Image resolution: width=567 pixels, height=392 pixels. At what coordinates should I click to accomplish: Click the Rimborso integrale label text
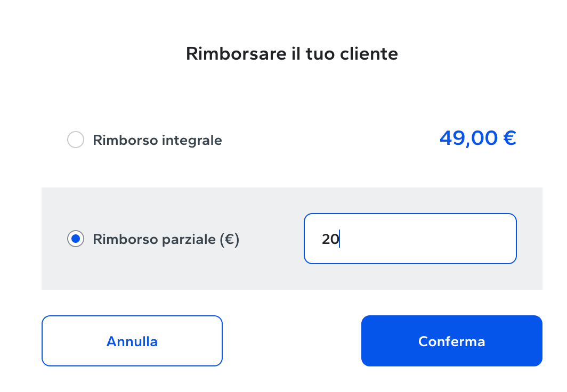pyautogui.click(x=157, y=140)
